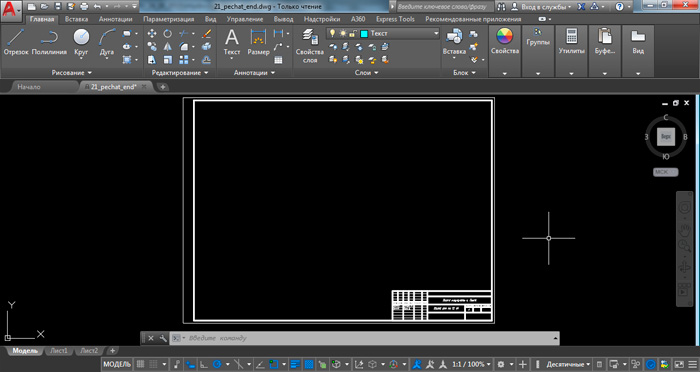The width and height of the screenshot is (700, 372).
Task: Insert a table from Аннотации panel
Action: pyautogui.click(x=279, y=60)
